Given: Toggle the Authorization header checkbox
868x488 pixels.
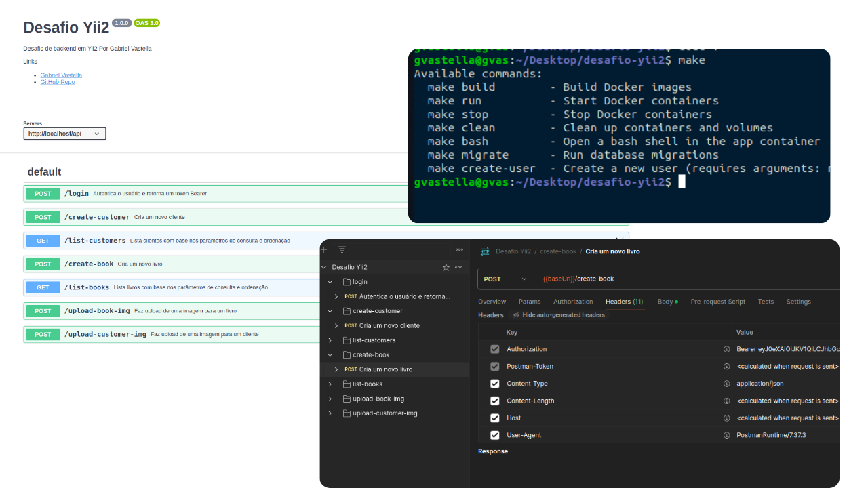Looking at the screenshot, I should [x=495, y=349].
